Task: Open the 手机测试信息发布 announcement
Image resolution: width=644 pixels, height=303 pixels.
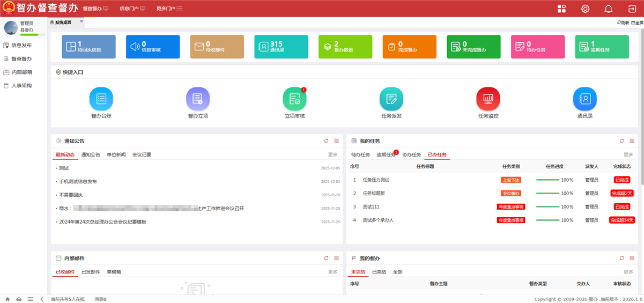Action: (78, 182)
